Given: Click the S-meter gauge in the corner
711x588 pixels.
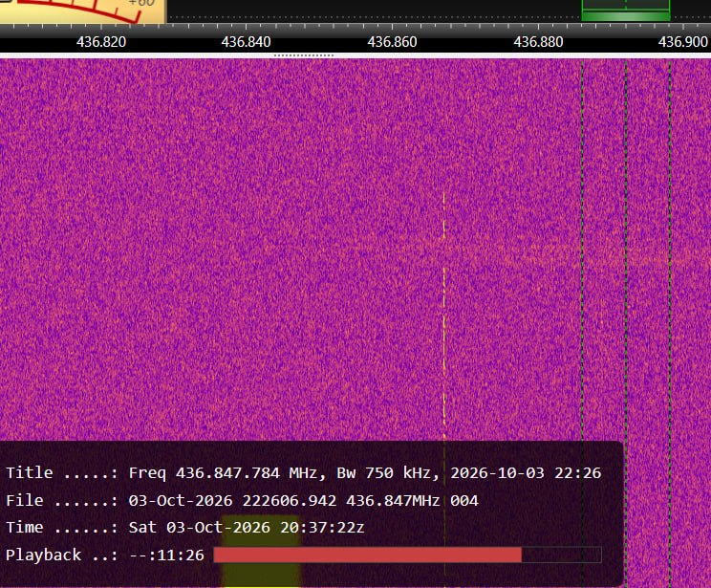Looking at the screenshot, I should pos(83,11).
